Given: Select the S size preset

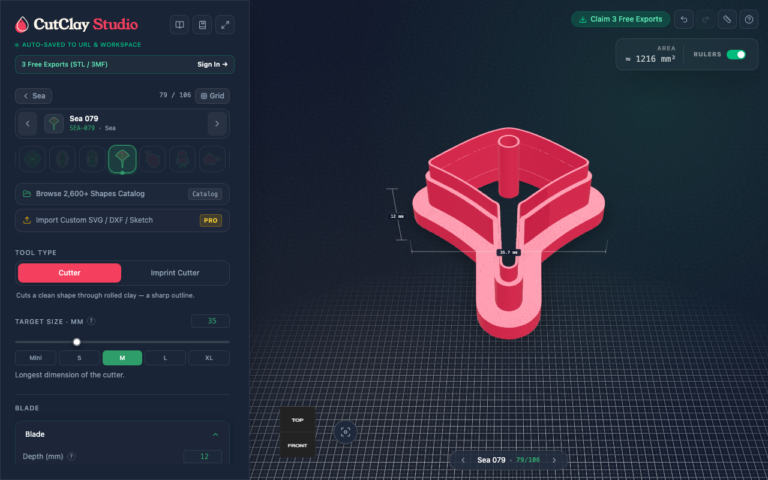Looking at the screenshot, I should pyautogui.click(x=79, y=358).
